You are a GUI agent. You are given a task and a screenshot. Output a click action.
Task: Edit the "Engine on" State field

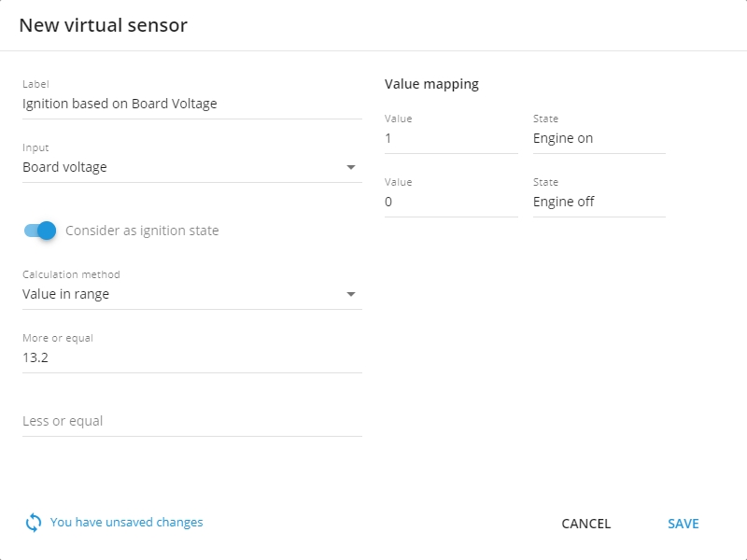(x=599, y=139)
